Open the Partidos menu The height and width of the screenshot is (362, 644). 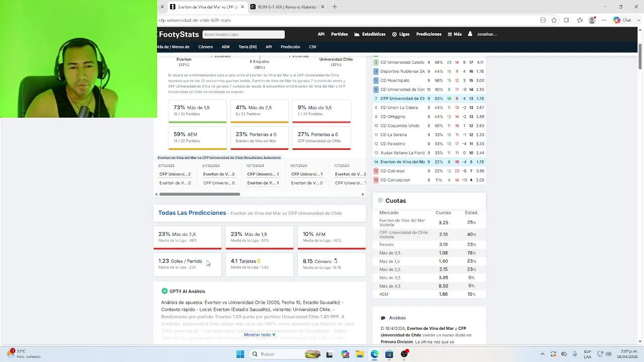[x=339, y=34]
